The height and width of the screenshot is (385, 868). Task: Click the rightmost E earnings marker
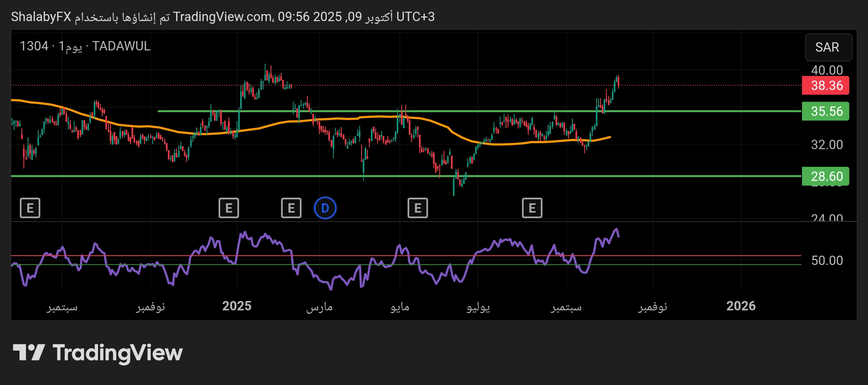(x=532, y=208)
